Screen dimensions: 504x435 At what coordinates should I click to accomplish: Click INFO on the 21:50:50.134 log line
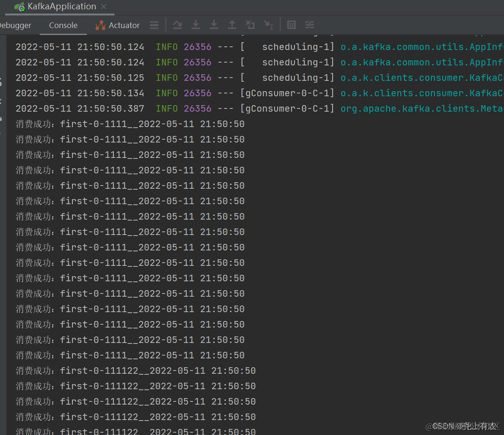(166, 93)
